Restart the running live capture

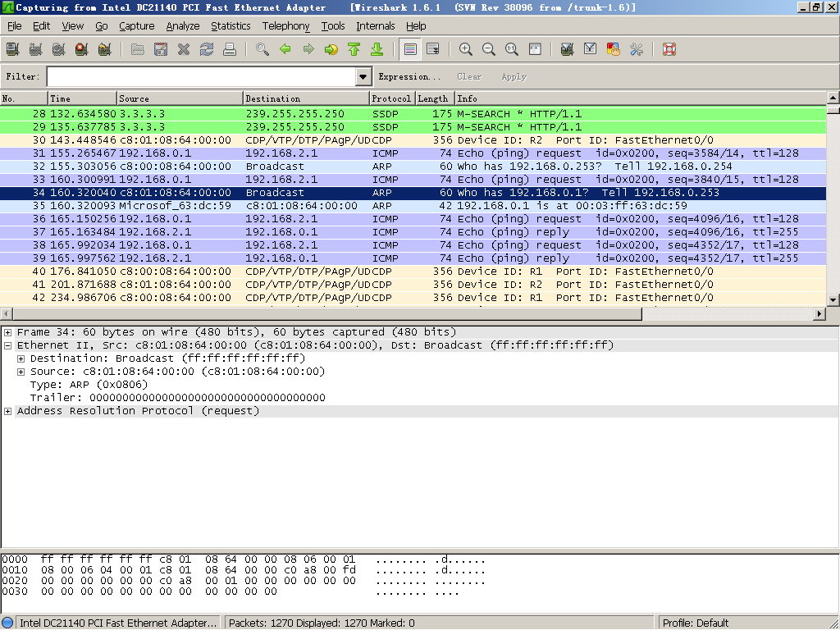pos(104,49)
